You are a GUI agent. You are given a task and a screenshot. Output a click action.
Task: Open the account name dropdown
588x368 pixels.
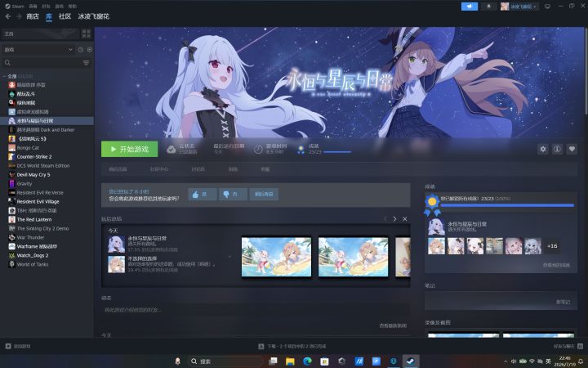519,7
